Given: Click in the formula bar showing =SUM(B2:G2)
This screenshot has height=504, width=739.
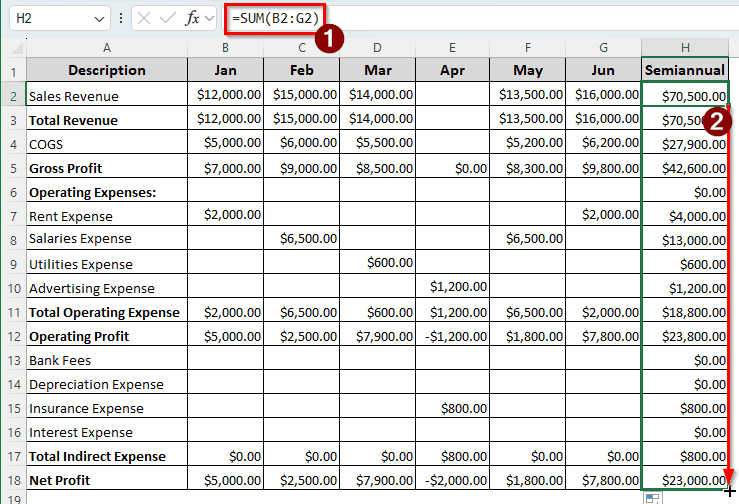Looking at the screenshot, I should (481, 18).
